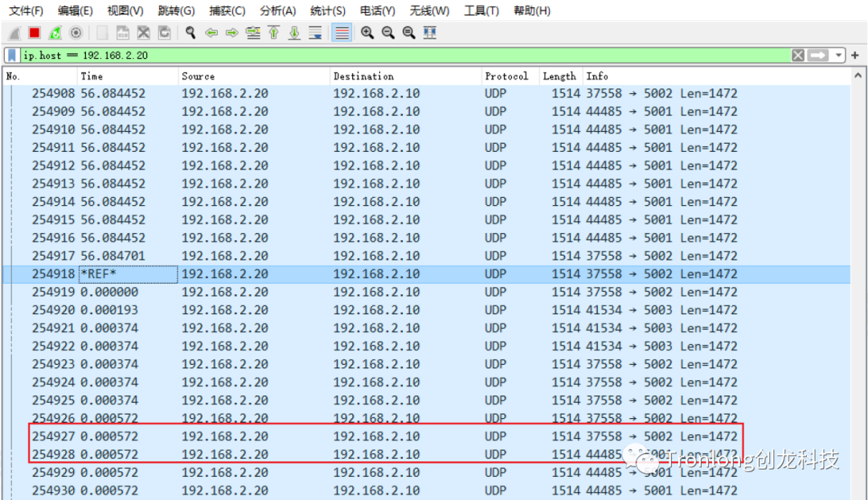
Task: Click source IP cell of packet 254923
Action: tap(225, 364)
